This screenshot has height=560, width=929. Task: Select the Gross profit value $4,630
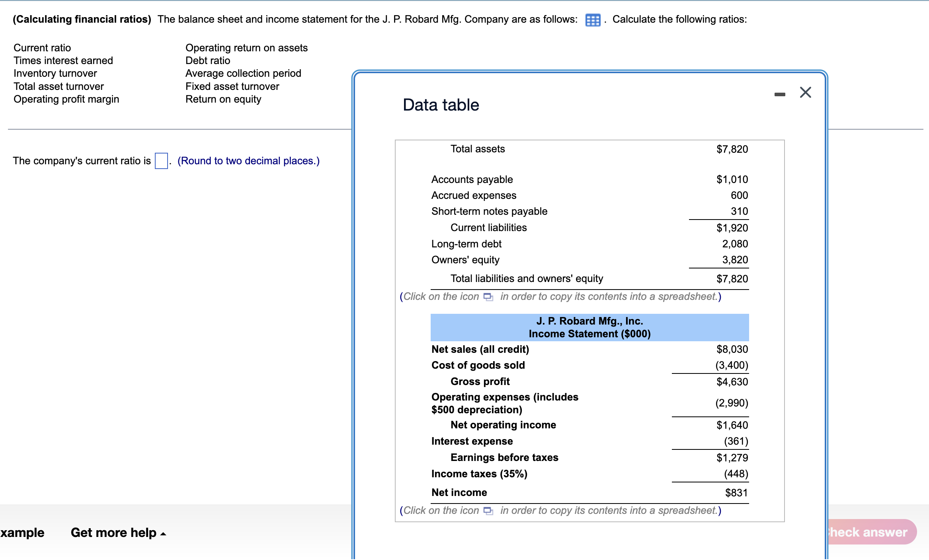tap(732, 381)
